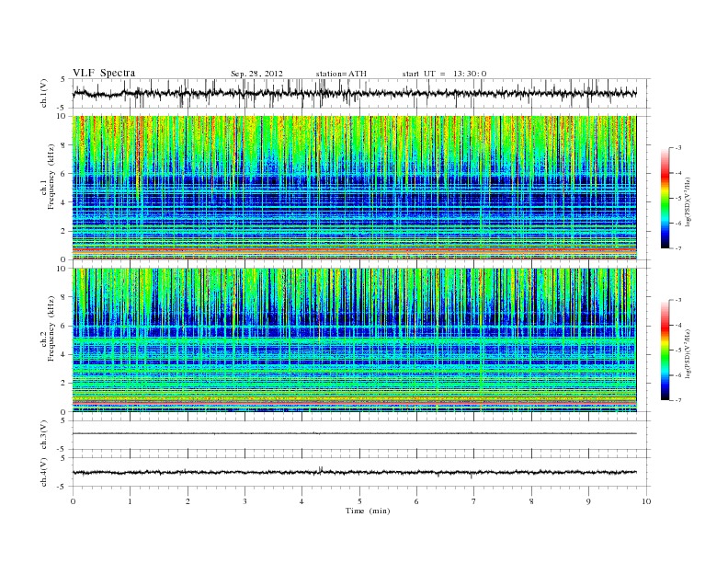728x563 pixels.
Task: Click the ch.1 spectrogram '8' kHz tick label
Action: 63,145
